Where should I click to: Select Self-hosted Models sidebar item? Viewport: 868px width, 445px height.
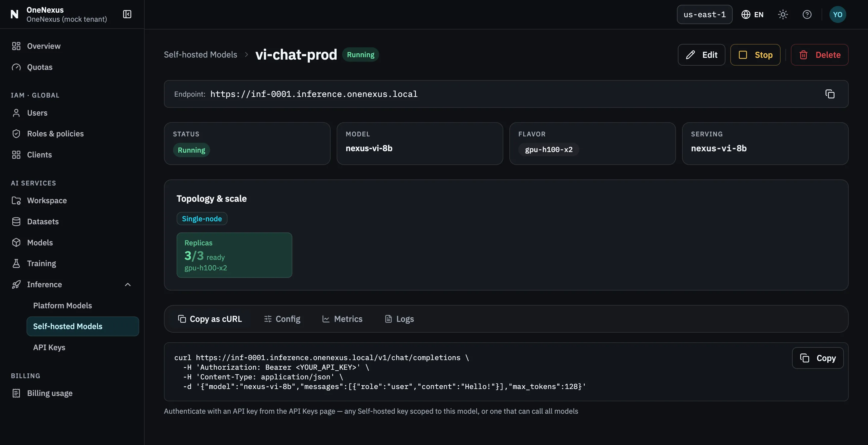coord(83,326)
